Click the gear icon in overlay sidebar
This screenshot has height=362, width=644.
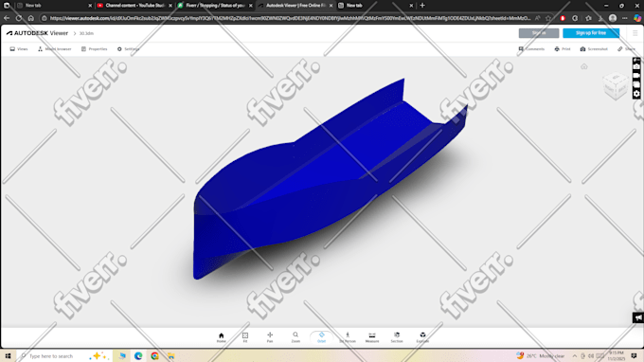tap(636, 94)
